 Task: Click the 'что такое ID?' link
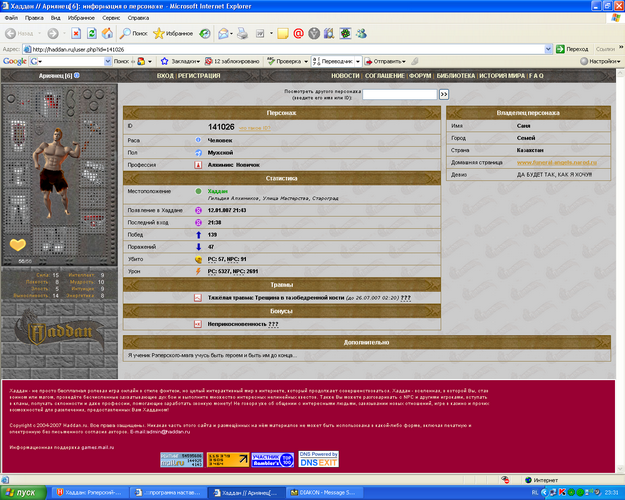254,128
